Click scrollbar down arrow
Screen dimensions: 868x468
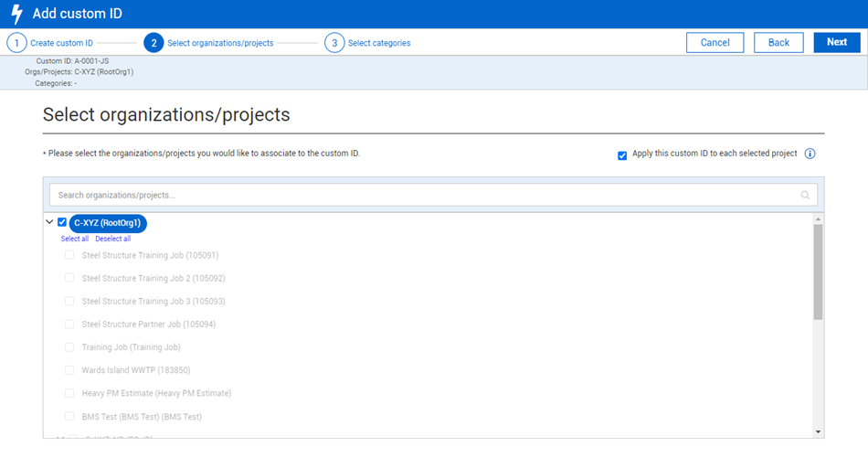[818, 431]
